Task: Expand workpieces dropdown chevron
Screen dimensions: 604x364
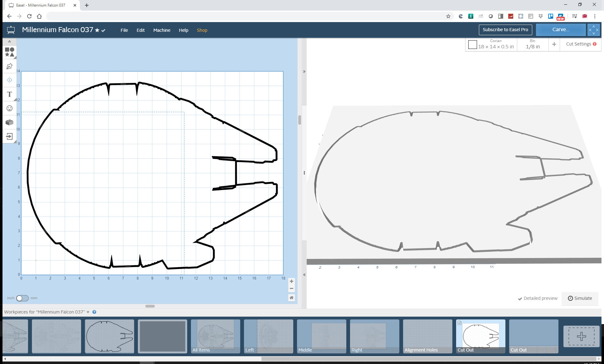Action: 88,312
